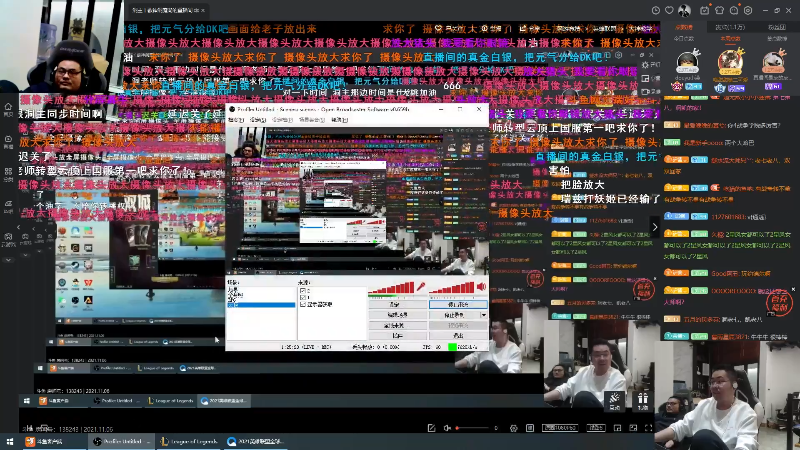Screen dimensions: 800x450
Task: Open the Windows Start button on main taskbar
Action: pyautogui.click(x=10, y=441)
